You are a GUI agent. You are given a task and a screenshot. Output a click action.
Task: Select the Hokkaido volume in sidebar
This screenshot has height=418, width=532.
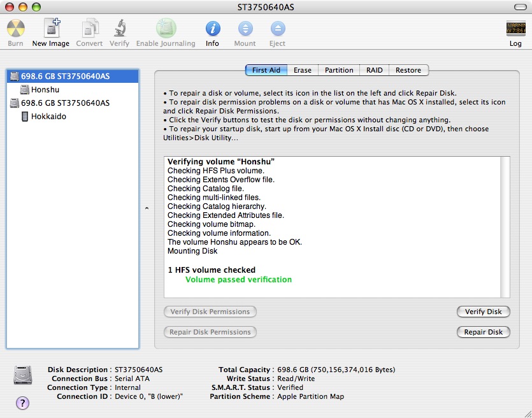pos(48,117)
